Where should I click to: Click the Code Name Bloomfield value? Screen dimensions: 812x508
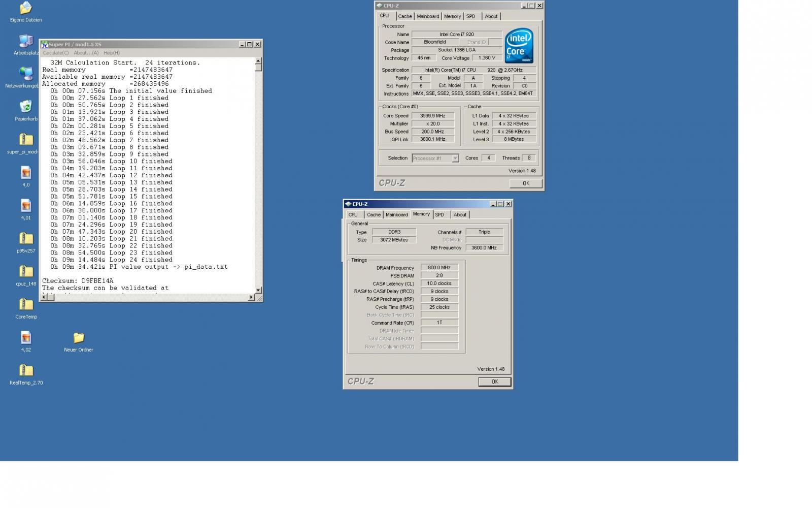tap(435, 42)
